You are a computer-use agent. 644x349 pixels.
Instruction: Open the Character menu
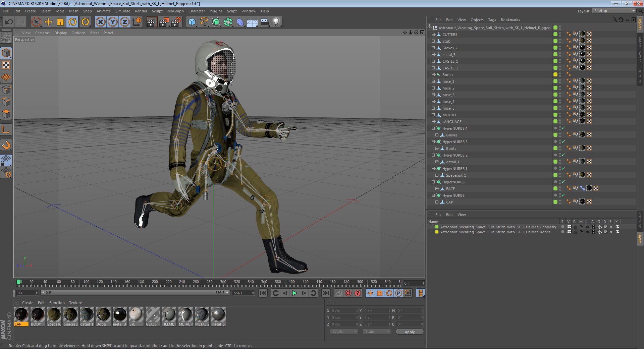click(x=197, y=11)
